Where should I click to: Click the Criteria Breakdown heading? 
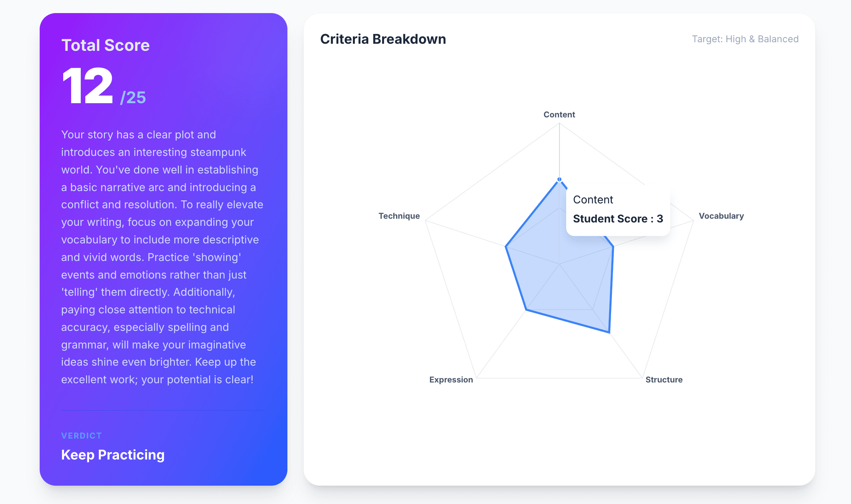tap(383, 39)
